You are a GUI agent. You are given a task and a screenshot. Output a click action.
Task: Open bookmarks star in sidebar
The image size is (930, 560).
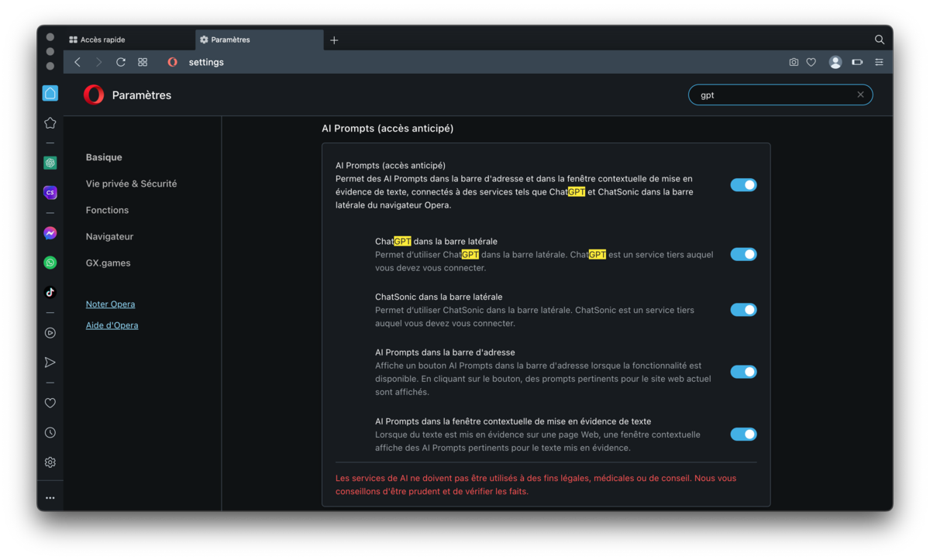(x=50, y=123)
